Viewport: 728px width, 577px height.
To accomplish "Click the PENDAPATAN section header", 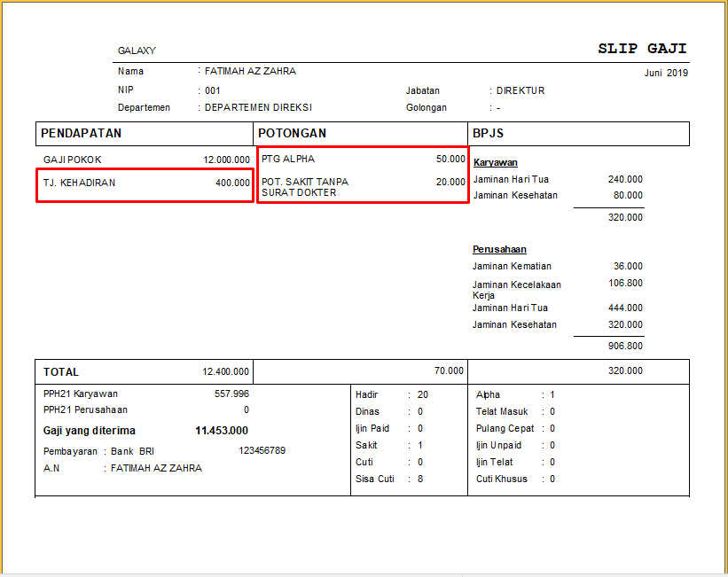I will tap(82, 134).
